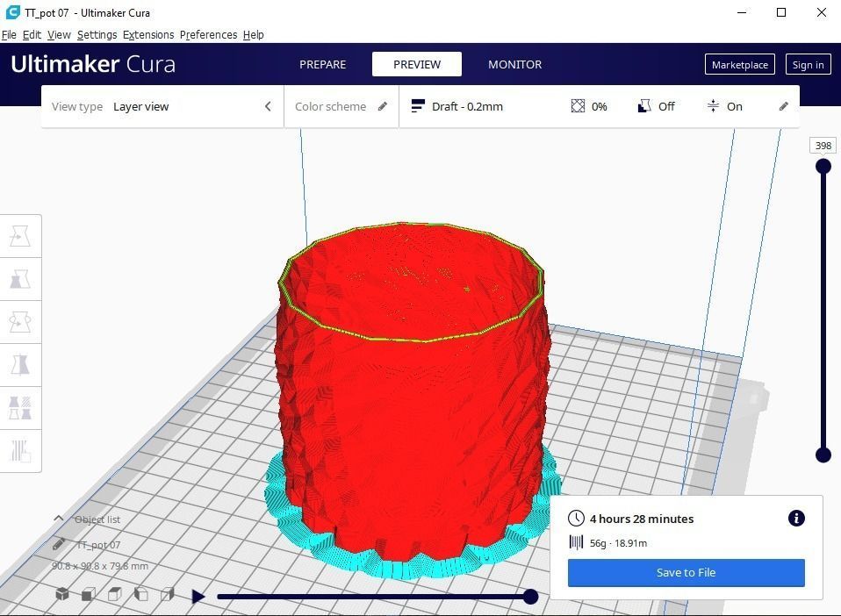Switch to right side view cube icon
The height and width of the screenshot is (616, 841).
click(168, 594)
